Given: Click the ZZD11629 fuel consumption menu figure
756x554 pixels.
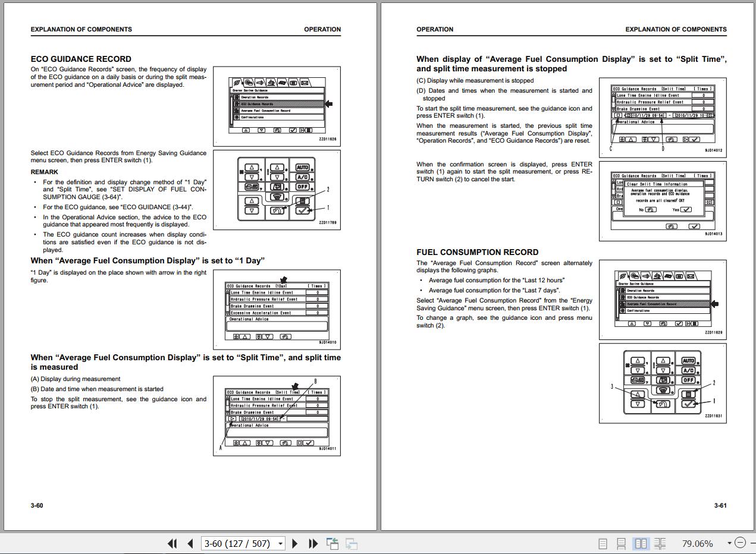Looking at the screenshot, I should 663,300.
